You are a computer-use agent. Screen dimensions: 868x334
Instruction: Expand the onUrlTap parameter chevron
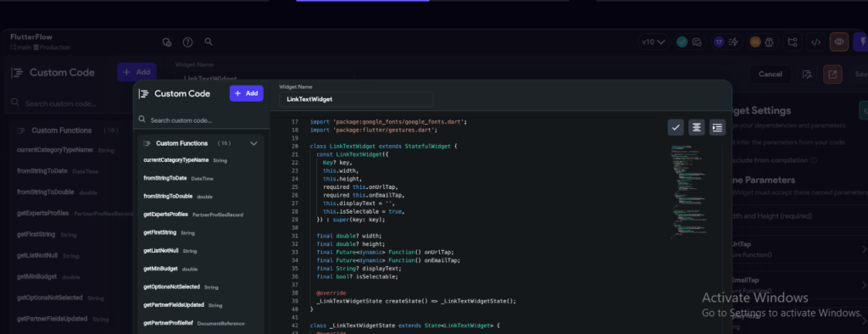[x=864, y=249]
